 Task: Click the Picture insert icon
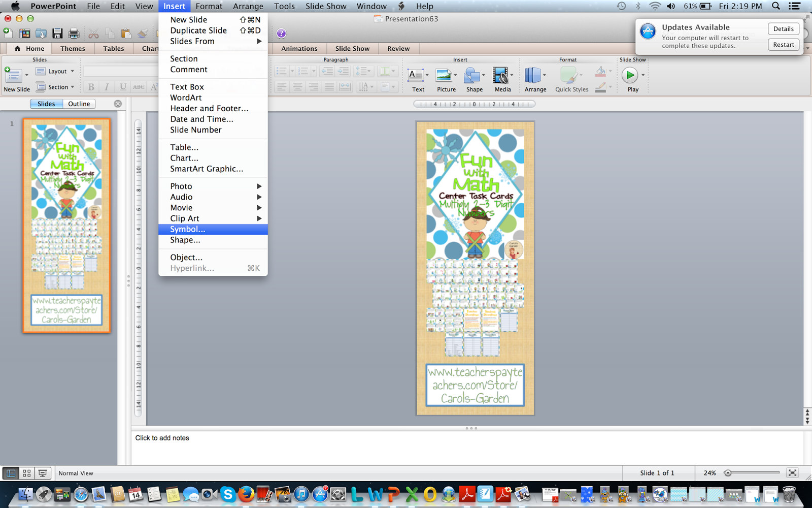444,75
